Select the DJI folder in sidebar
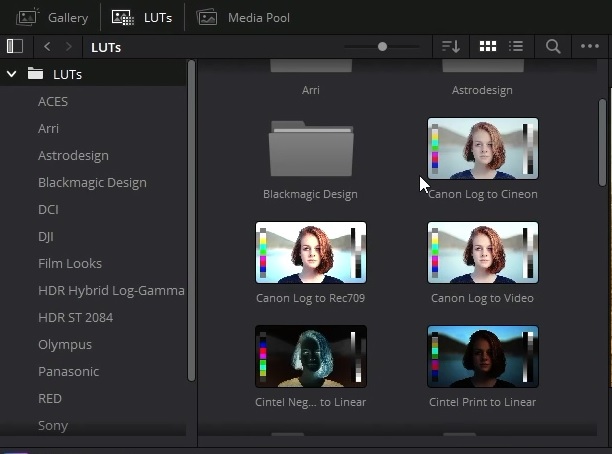This screenshot has height=454, width=612. pyautogui.click(x=46, y=237)
